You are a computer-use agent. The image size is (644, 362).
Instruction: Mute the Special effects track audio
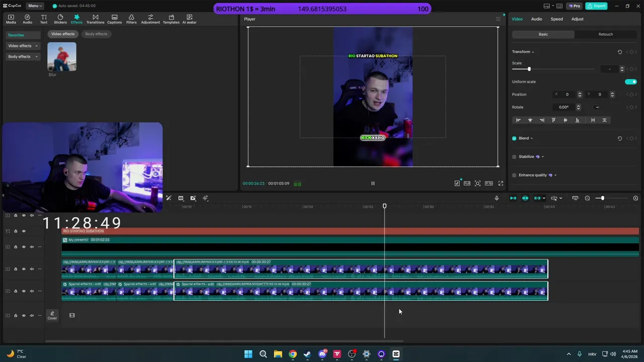[x=32, y=291]
